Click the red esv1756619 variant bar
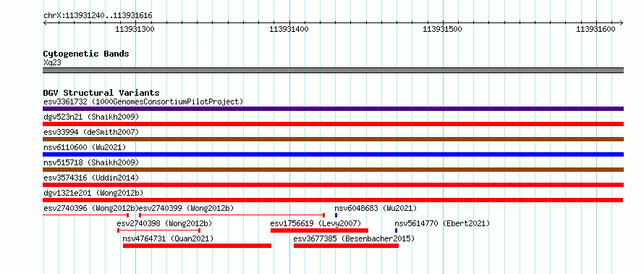Viewport: 644px width, 274px height. [320, 231]
